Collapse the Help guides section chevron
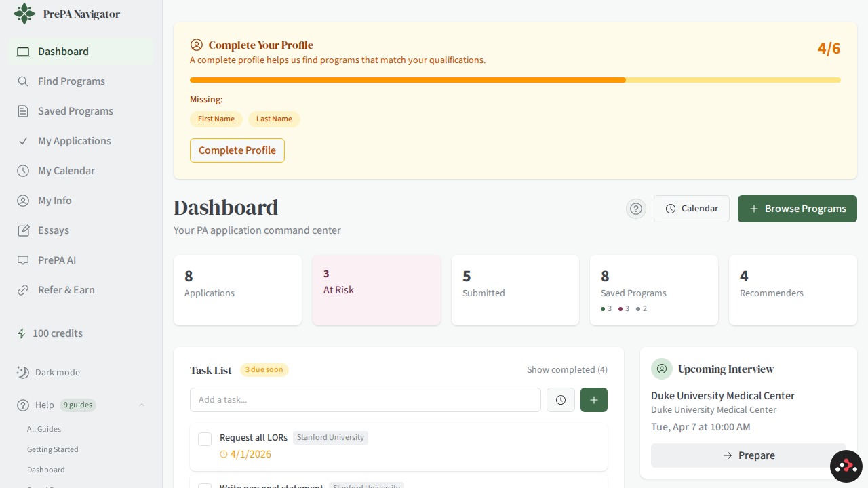This screenshot has width=868, height=488. (142, 405)
